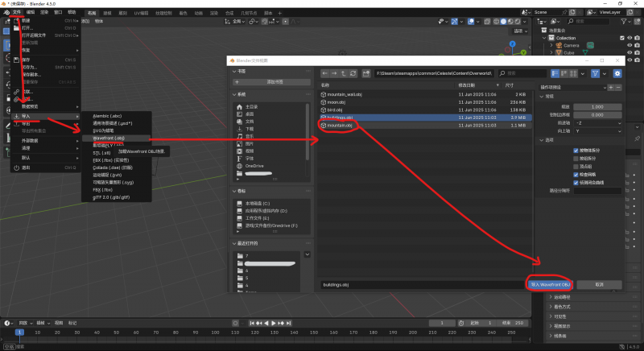644x351 pixels.
Task: Expand Cube in outliner tree
Action: 551,52
